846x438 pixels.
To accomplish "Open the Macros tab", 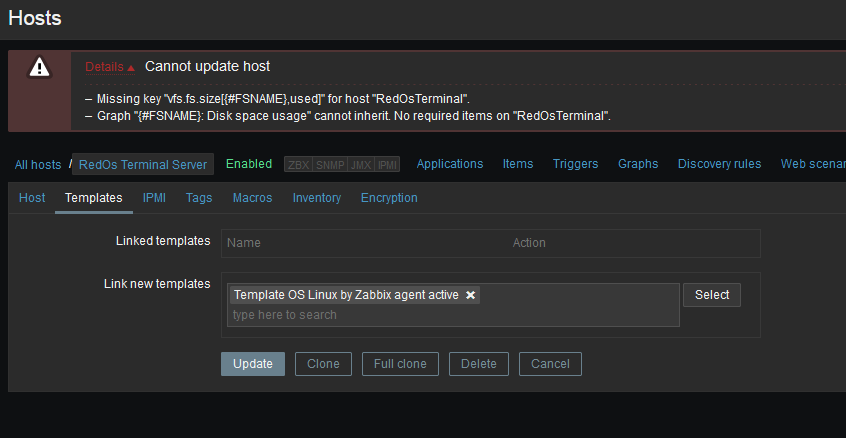I will coord(252,198).
